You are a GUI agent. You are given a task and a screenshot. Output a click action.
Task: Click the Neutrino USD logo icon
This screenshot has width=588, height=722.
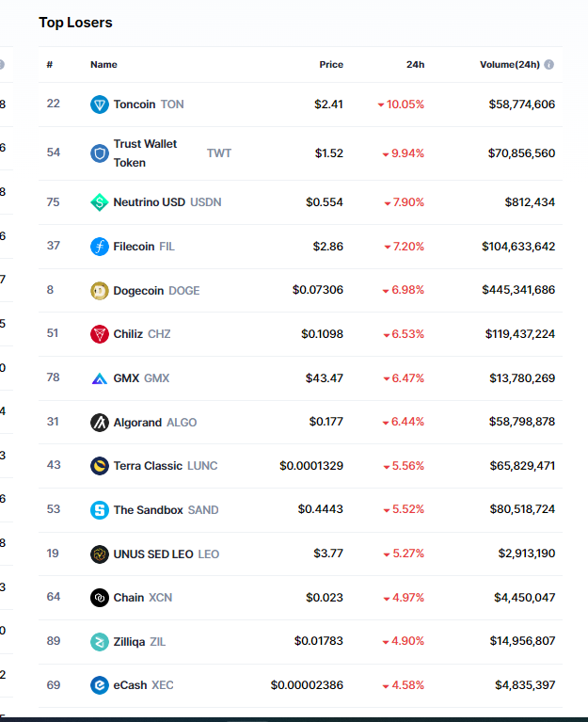(100, 202)
